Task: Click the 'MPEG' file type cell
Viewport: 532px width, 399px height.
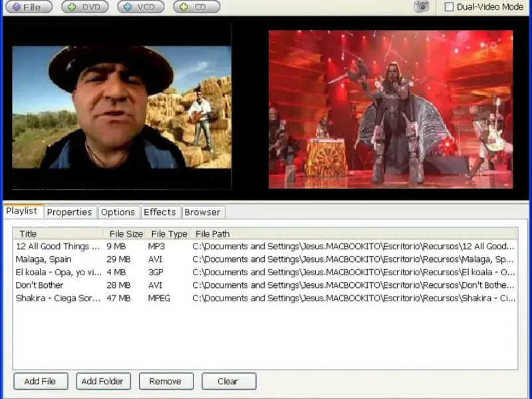Action: 159,298
